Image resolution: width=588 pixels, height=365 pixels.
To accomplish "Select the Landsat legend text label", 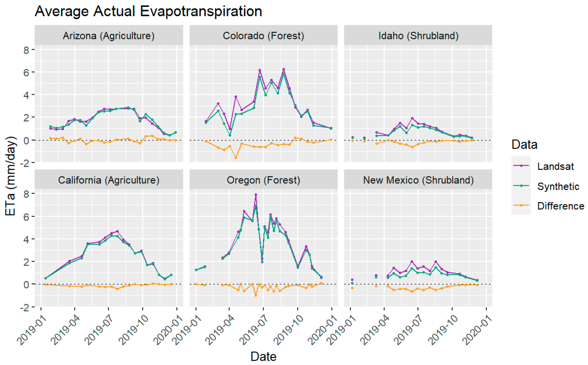I will tap(555, 166).
